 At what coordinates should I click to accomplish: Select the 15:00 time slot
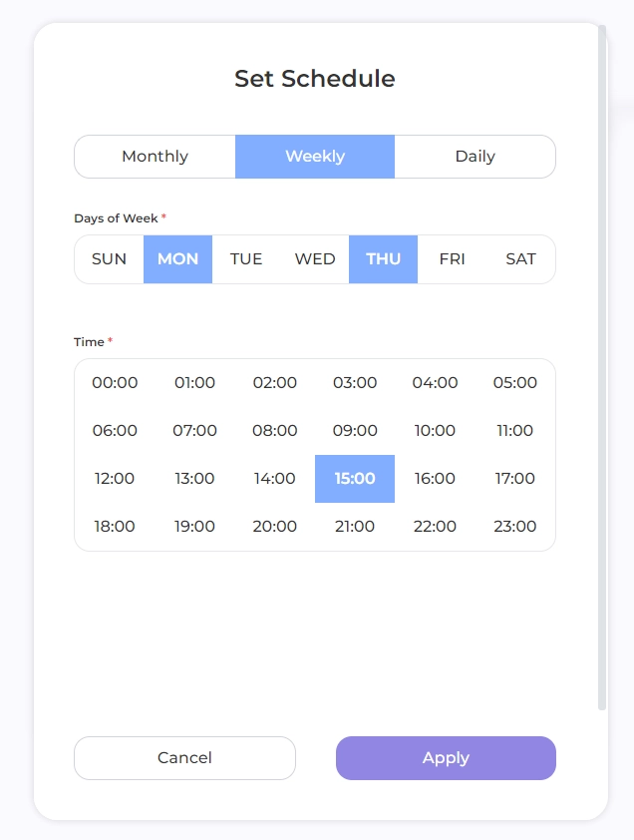point(355,479)
